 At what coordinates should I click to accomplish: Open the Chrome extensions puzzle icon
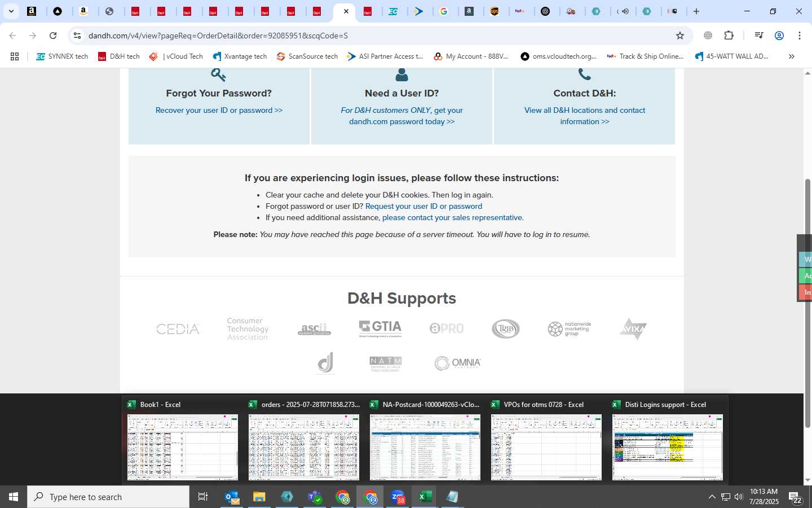click(729, 36)
